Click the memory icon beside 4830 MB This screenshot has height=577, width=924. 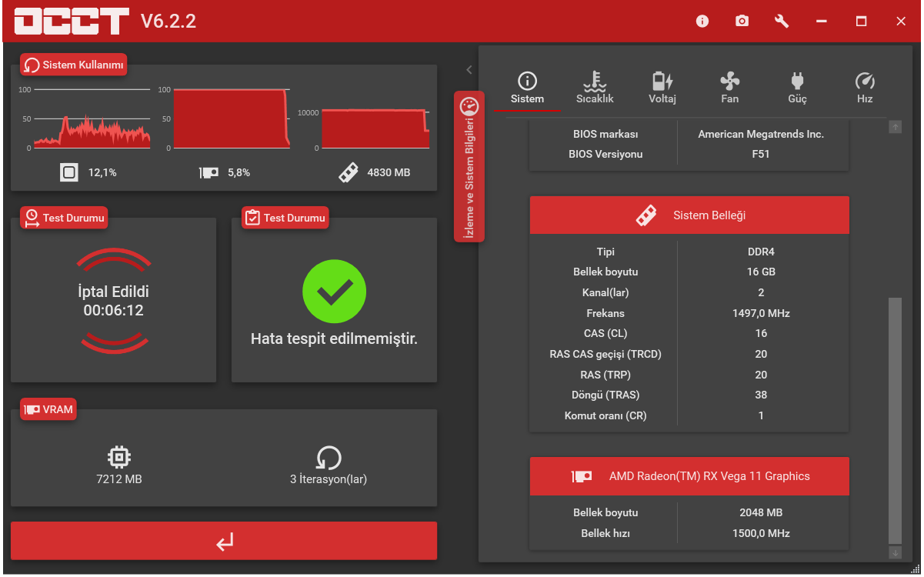349,172
